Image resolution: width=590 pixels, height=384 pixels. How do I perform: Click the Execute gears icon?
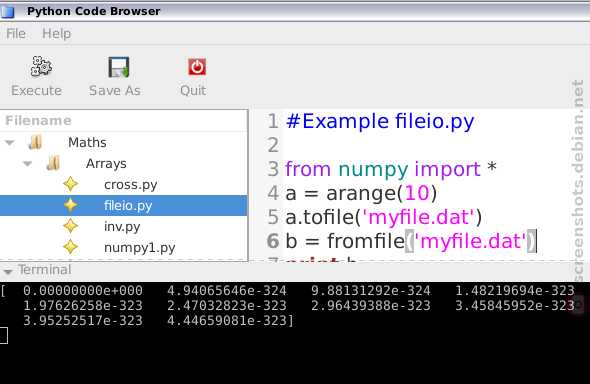(x=41, y=67)
